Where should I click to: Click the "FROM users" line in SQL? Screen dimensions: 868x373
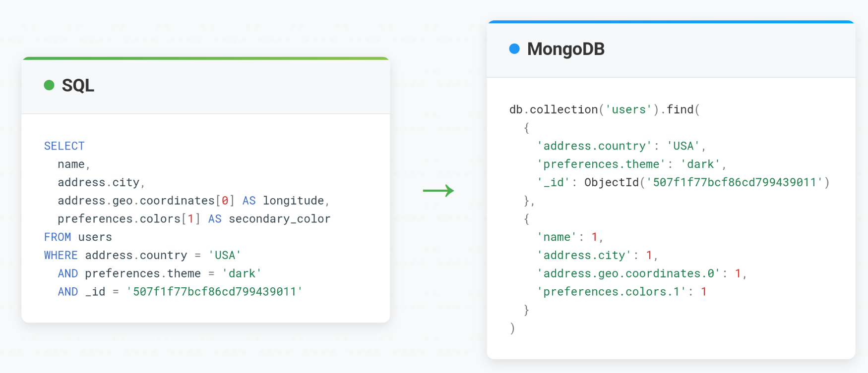pos(78,237)
